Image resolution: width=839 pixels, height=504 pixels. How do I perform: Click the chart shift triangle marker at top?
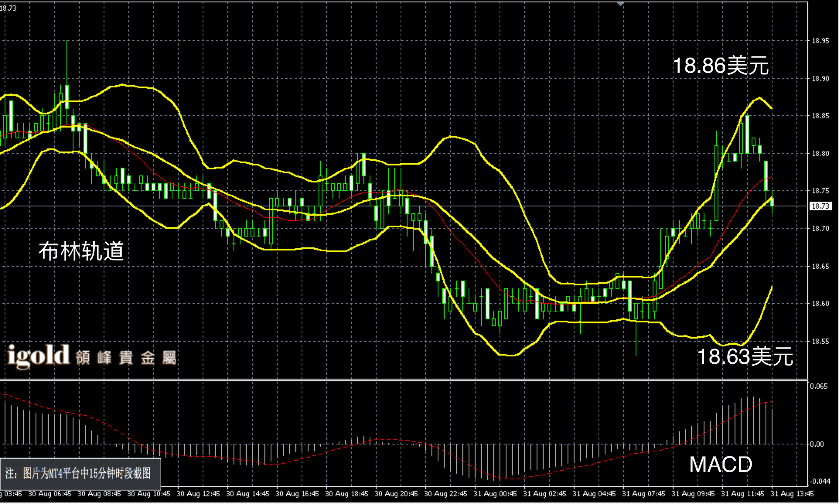tap(620, 4)
